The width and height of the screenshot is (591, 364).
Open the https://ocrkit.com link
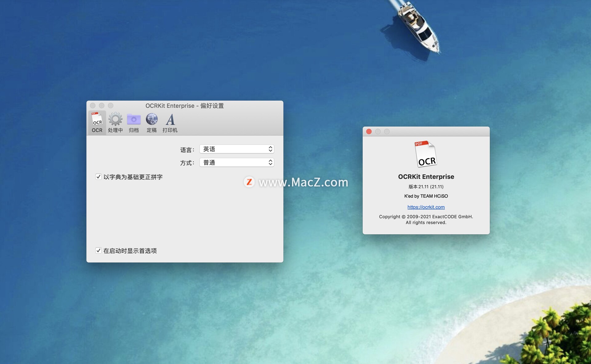pos(426,207)
